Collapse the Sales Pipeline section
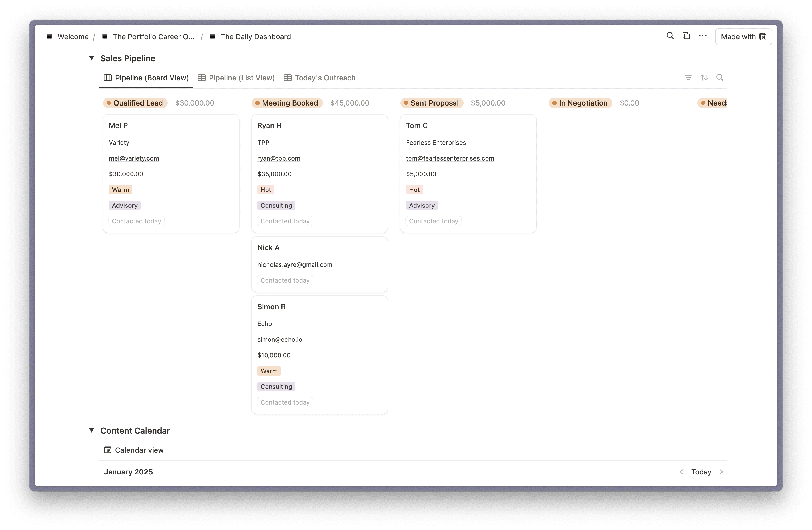Image resolution: width=812 pixels, height=530 pixels. (92, 58)
